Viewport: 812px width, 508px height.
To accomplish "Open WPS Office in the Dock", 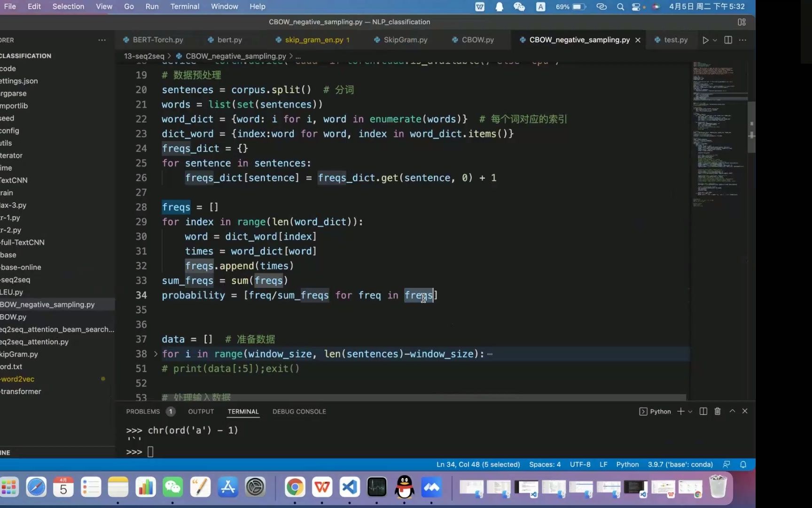I will [x=322, y=487].
